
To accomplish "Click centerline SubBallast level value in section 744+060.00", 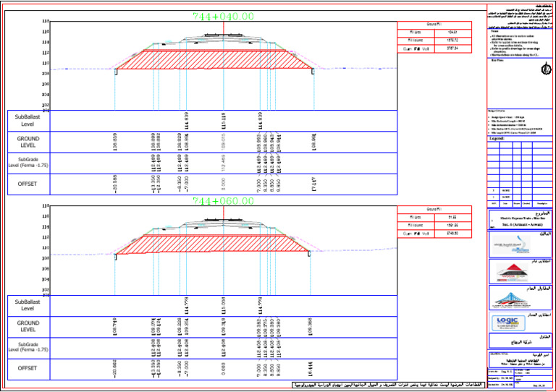I will coord(224,306).
